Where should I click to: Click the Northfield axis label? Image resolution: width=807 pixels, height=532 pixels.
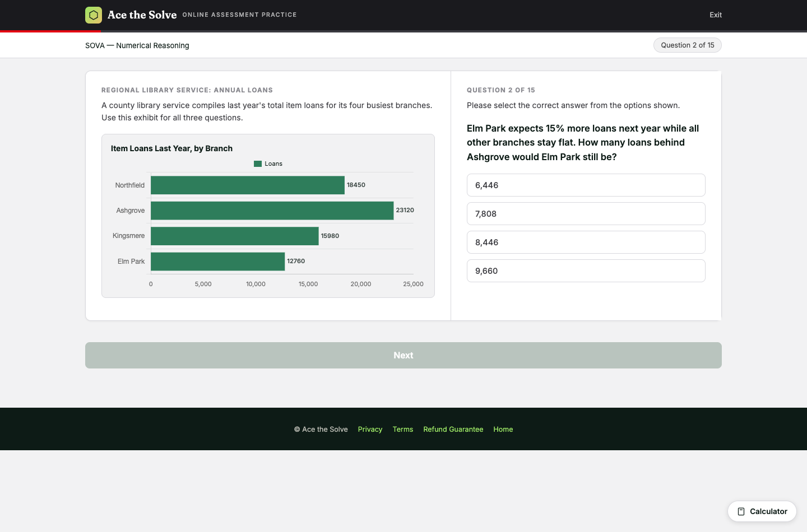130,185
